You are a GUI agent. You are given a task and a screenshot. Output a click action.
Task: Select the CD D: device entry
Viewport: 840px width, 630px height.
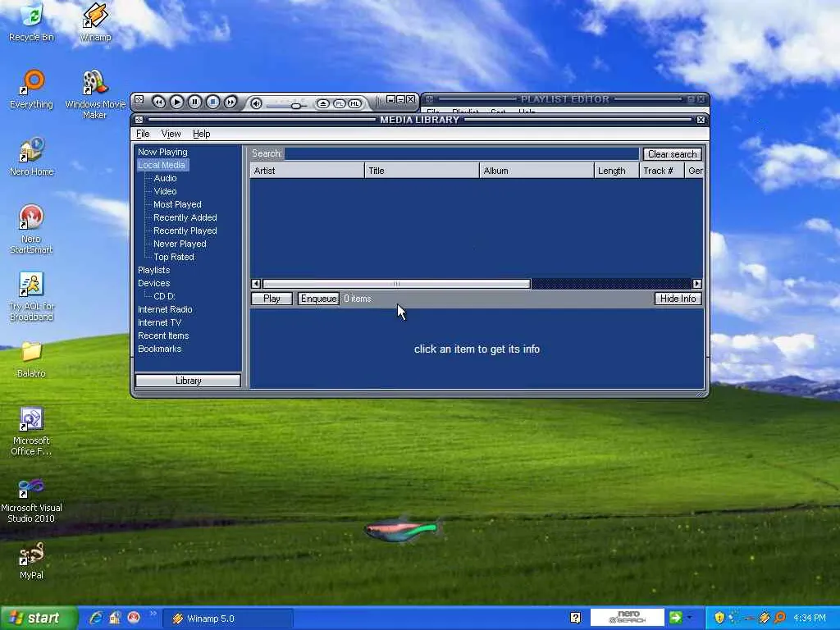click(164, 296)
